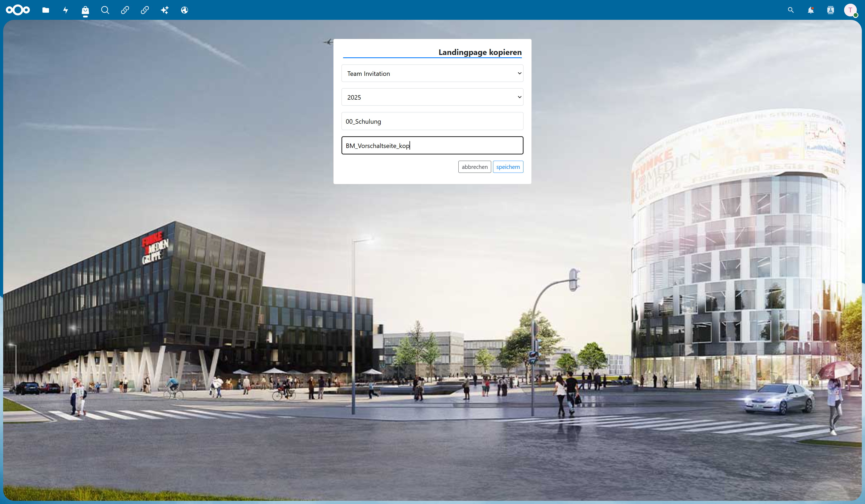Open the shopping bag app icon

[85, 10]
